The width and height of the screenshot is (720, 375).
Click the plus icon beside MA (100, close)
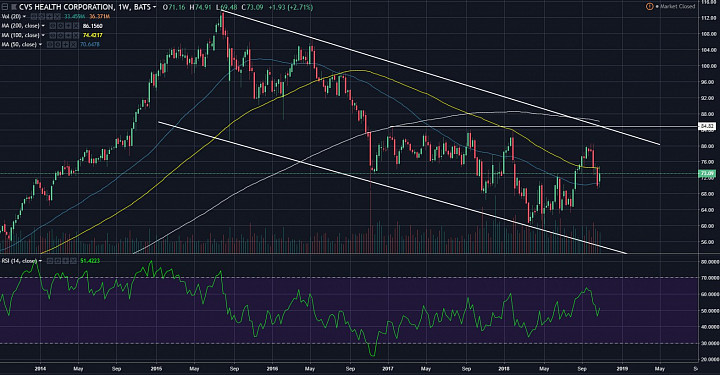coord(68,35)
